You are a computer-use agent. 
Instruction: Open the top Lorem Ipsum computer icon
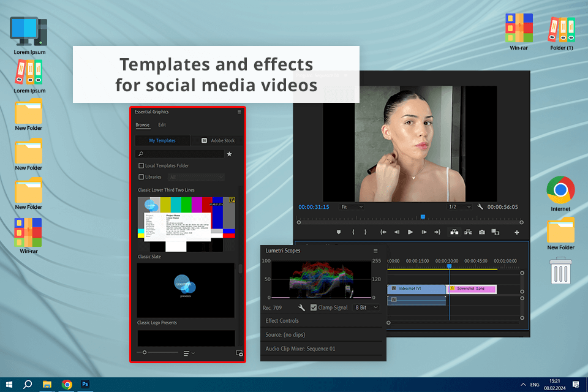pos(29,31)
